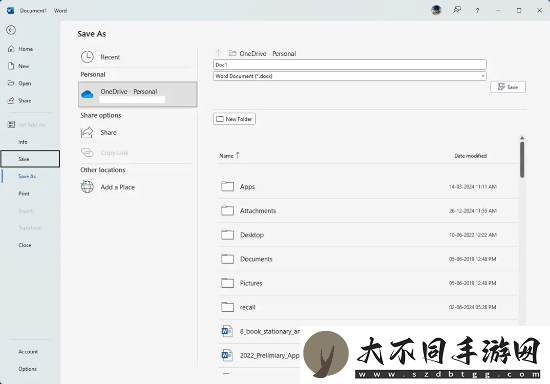Viewport: 550px width, 384px height.
Task: Click the back arrow circle icon
Action: pos(11,30)
